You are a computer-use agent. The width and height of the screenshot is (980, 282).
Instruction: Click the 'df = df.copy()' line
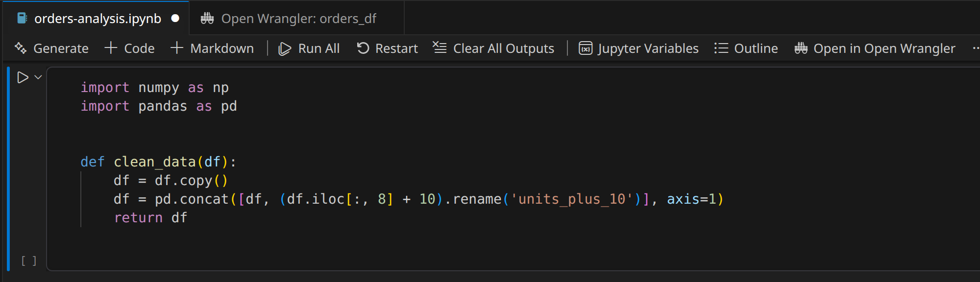tap(171, 181)
